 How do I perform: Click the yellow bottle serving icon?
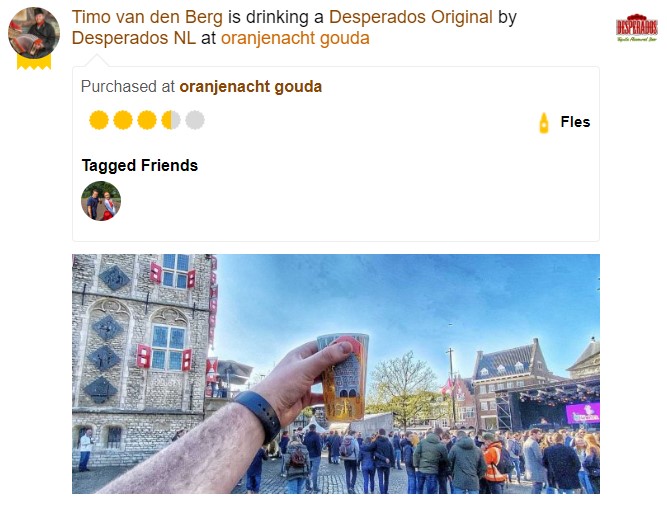coord(544,123)
